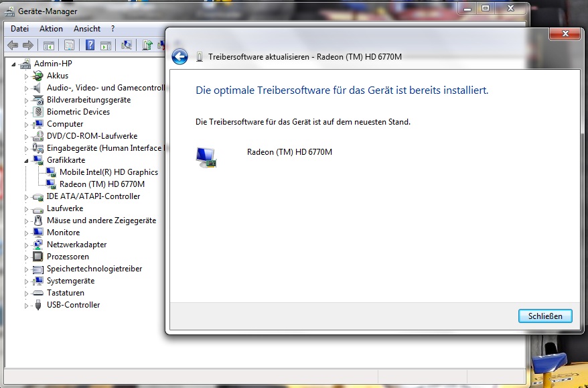Click the 'Treibersoftware aktualisieren' dialog title text
Viewport: 588px width, 388px height.
[305, 57]
